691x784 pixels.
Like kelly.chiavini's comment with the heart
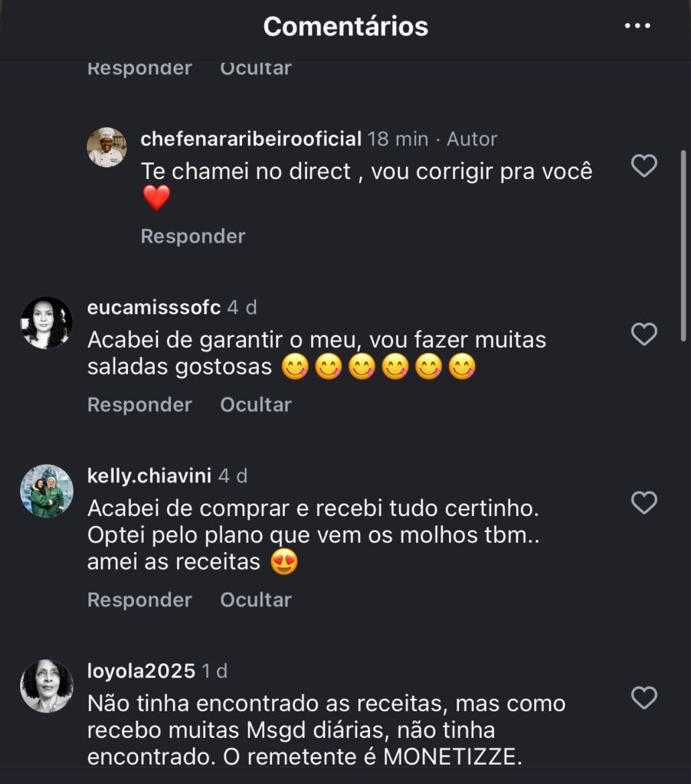(x=644, y=502)
